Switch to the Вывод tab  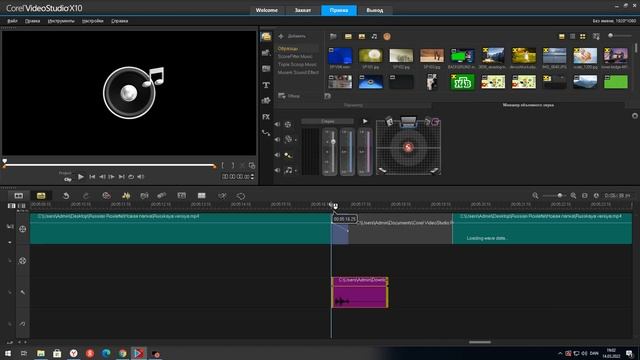375,10
